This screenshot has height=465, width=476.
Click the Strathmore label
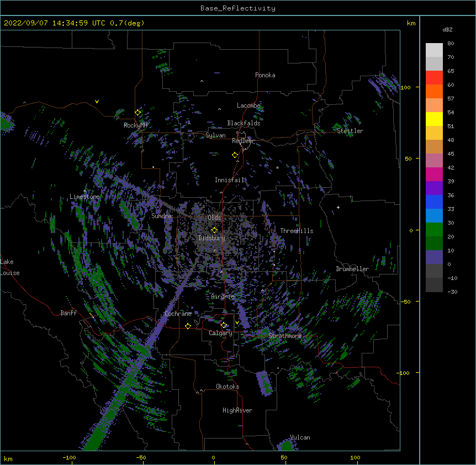[x=285, y=336]
